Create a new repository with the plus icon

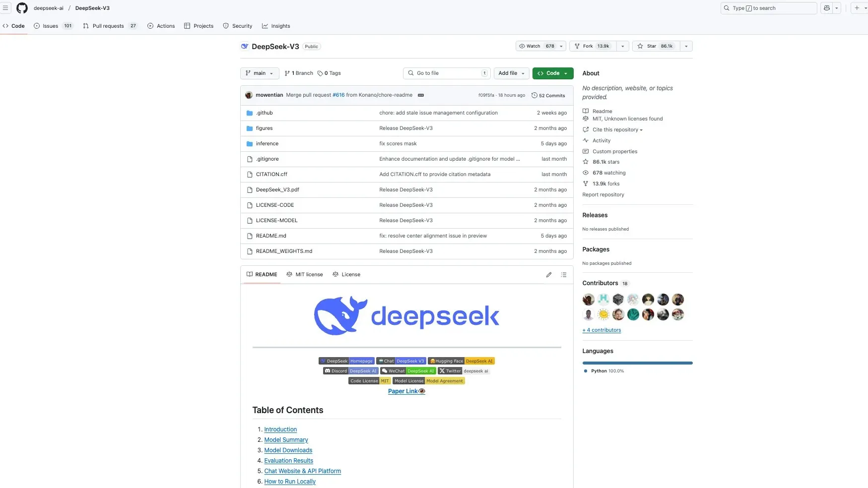click(x=858, y=8)
